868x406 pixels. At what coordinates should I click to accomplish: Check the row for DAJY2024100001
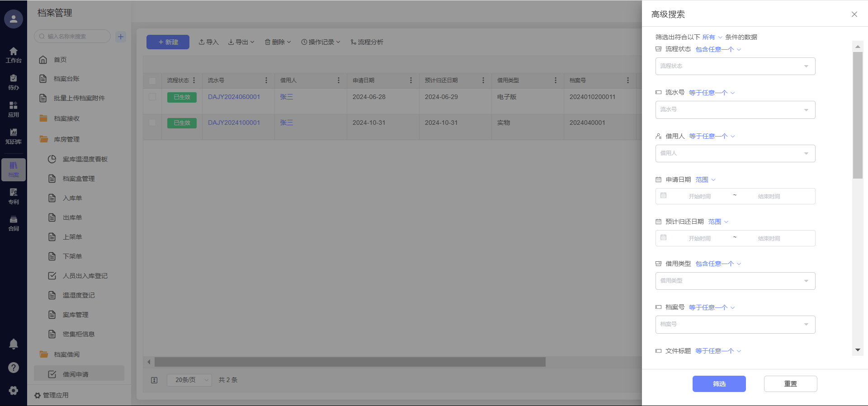coord(152,123)
